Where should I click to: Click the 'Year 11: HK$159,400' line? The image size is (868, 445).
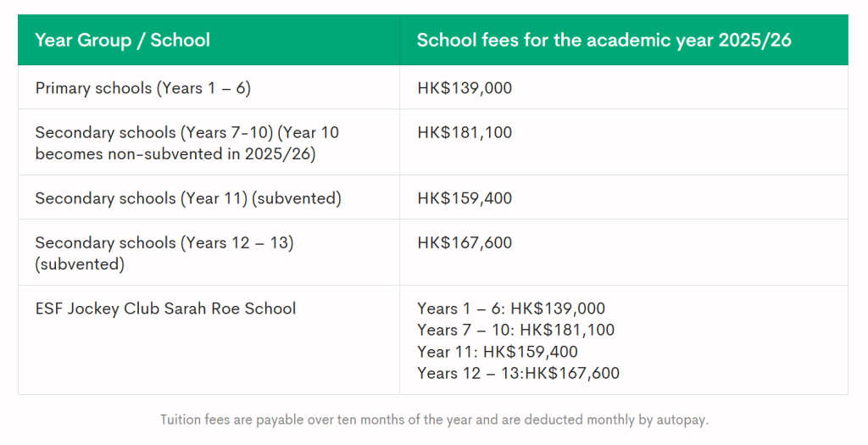click(498, 351)
